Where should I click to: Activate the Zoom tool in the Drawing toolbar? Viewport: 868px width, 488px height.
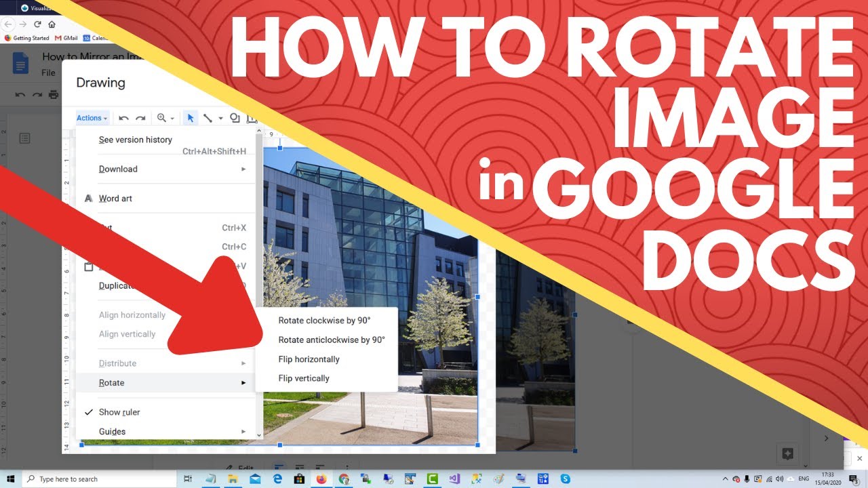coord(161,118)
